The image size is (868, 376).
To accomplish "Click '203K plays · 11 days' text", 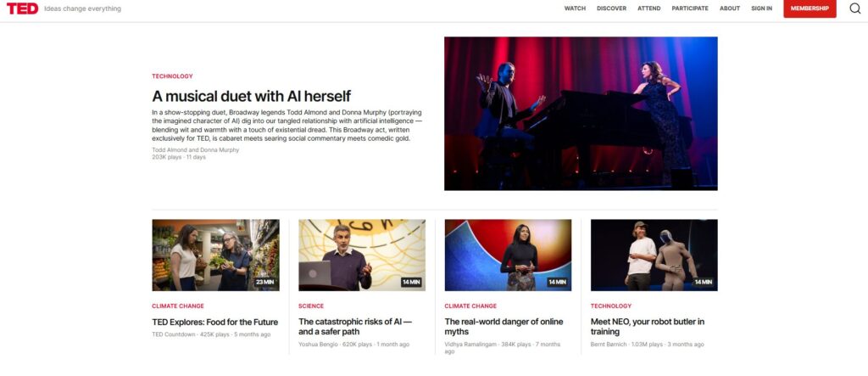I will [x=179, y=157].
